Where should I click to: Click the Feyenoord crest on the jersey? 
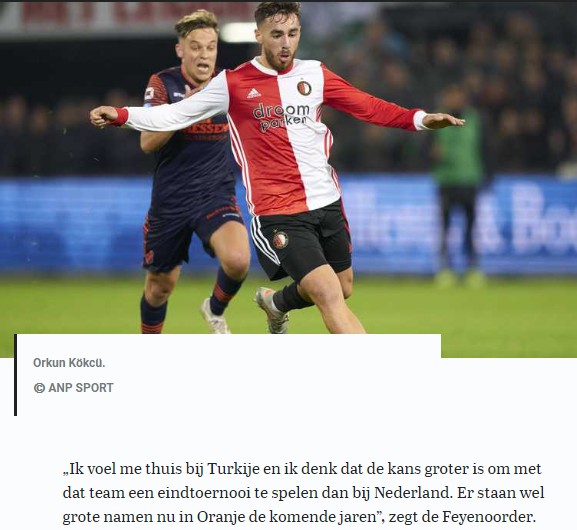click(x=304, y=88)
